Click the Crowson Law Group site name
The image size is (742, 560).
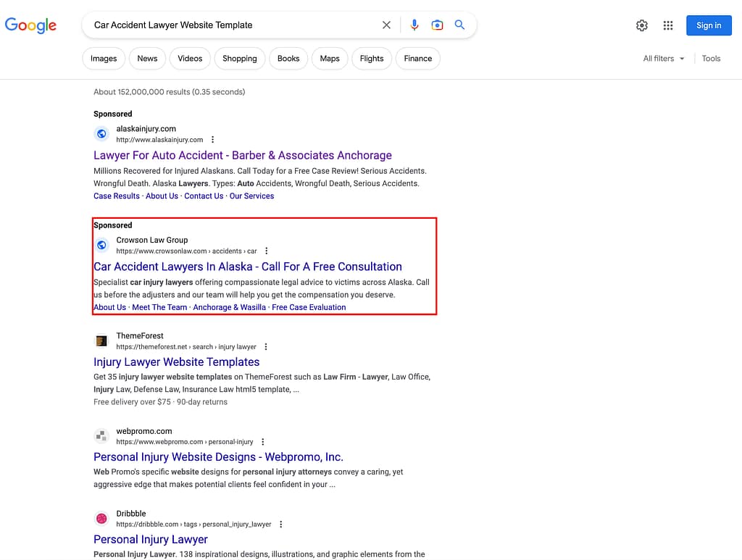click(152, 240)
